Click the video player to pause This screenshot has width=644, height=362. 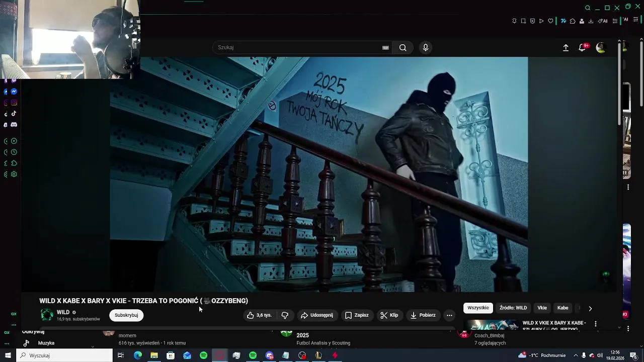click(319, 174)
